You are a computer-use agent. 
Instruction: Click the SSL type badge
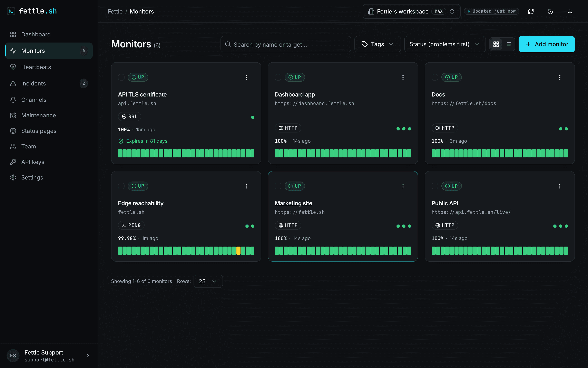pos(129,117)
